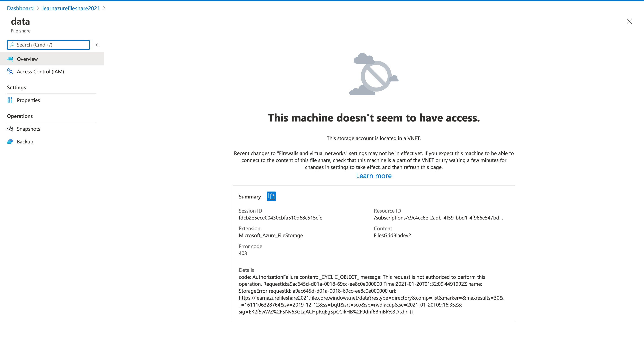Collapse the sidebar menu with double chevron
The height and width of the screenshot is (341, 644).
pos(97,45)
